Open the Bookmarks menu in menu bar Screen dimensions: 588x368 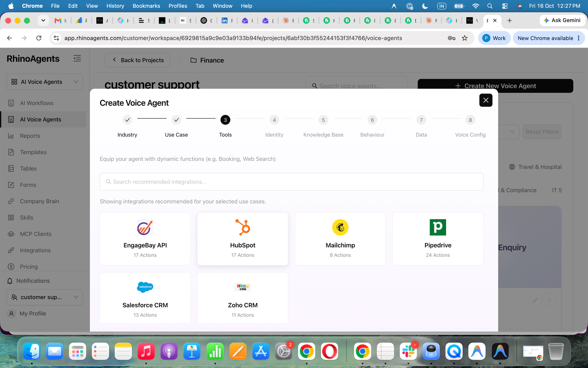(x=146, y=6)
